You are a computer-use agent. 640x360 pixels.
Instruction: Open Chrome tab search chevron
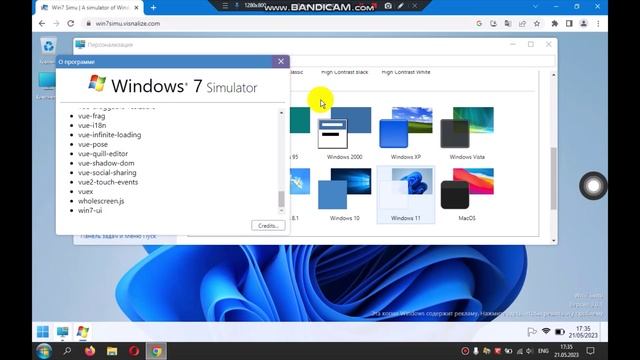[x=535, y=7]
